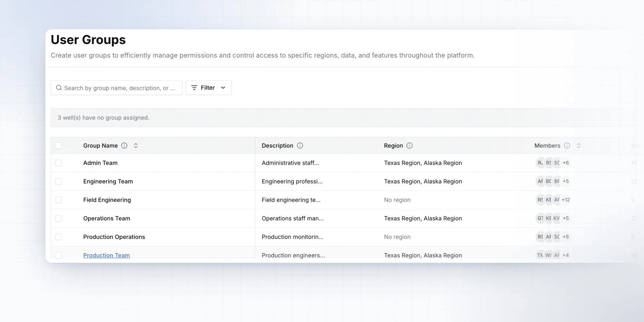Click 'Field engineering te...' description cell
644x322 pixels.
(x=291, y=200)
